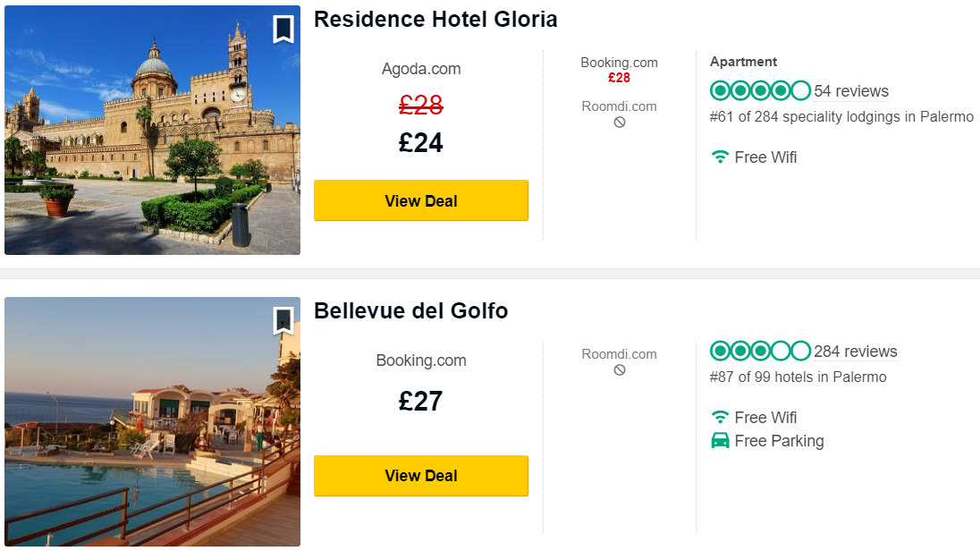
Task: Read the 54 reviews link
Action: [851, 91]
